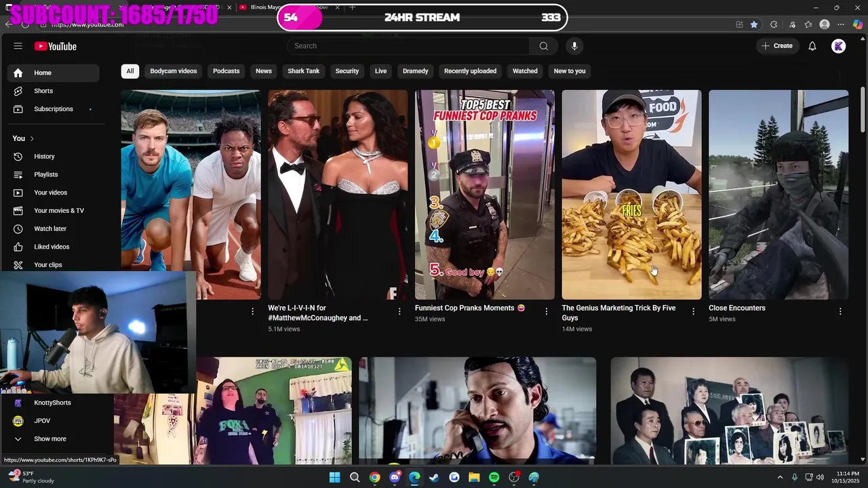Open Spotify from the taskbar
The image size is (868, 488).
click(494, 478)
